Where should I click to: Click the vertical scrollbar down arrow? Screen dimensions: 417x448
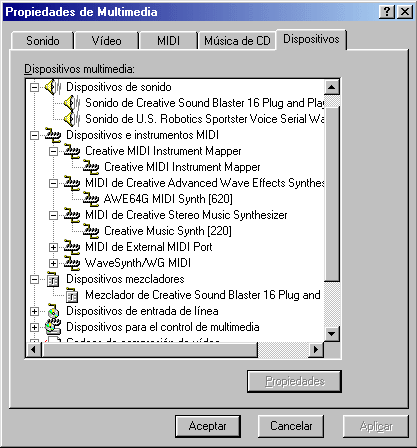coord(332,334)
